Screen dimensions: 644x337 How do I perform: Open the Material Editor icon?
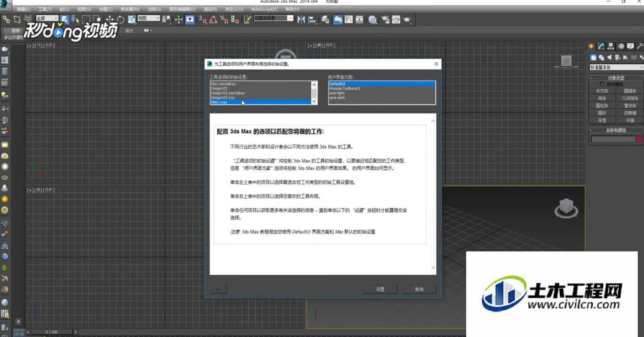tap(373, 19)
